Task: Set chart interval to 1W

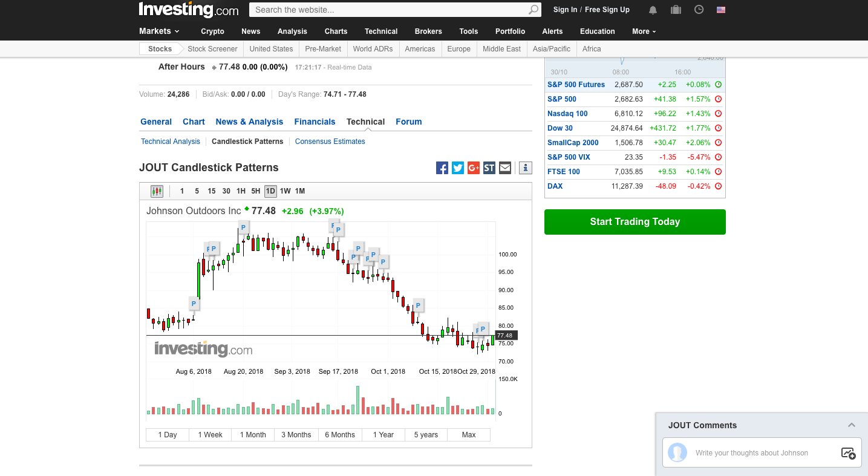Action: [x=285, y=191]
